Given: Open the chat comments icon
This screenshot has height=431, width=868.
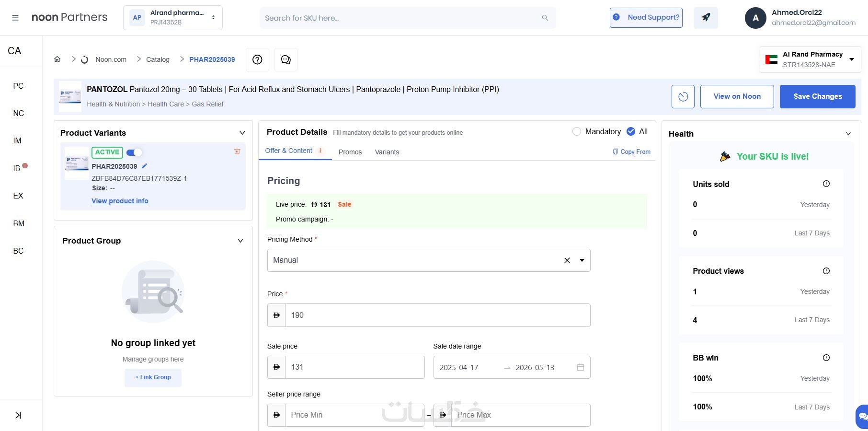Looking at the screenshot, I should [286, 59].
